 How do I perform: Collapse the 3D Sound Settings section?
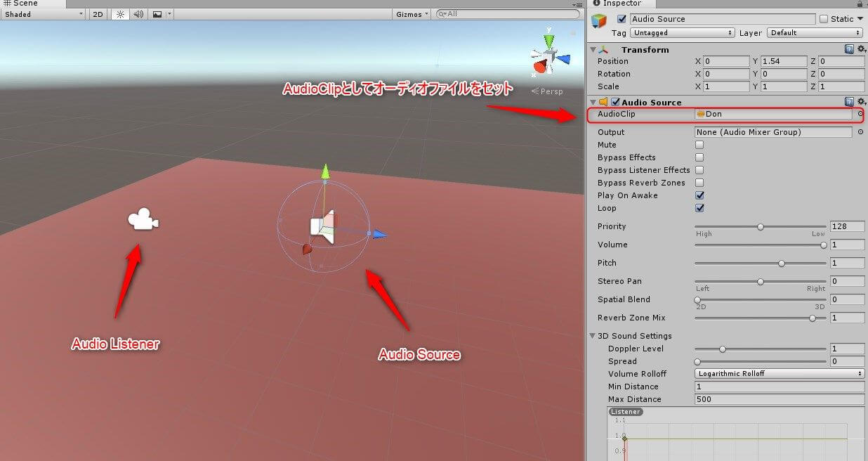tap(593, 335)
